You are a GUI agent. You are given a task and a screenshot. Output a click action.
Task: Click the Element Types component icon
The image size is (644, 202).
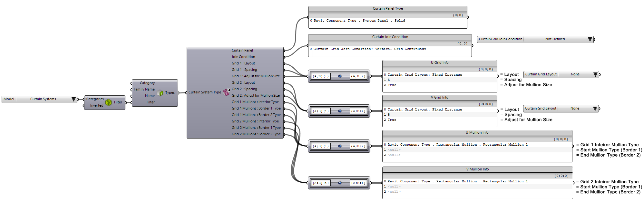click(160, 93)
